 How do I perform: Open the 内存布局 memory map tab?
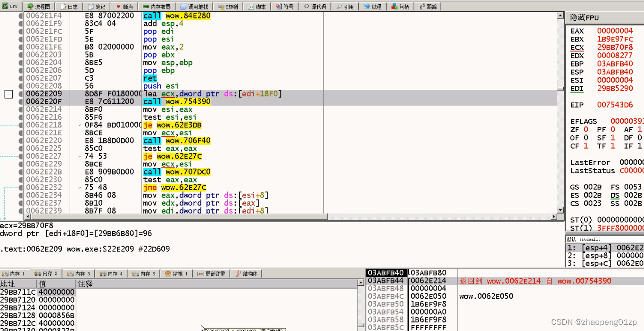[158, 7]
